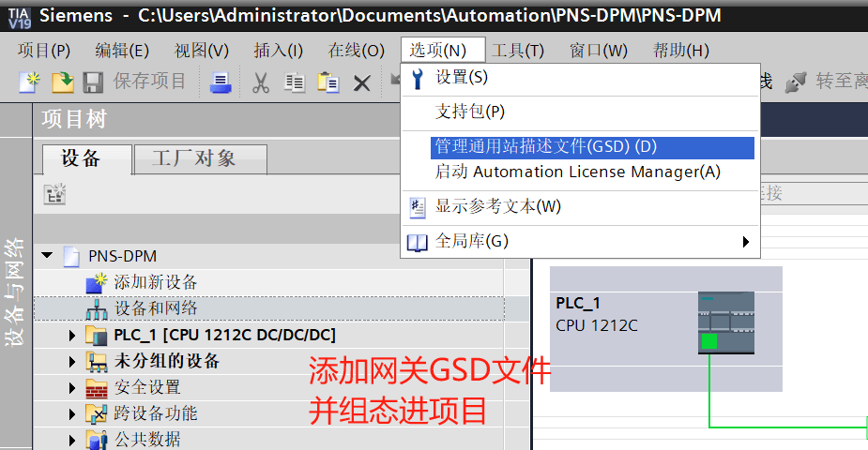Click the Save Project floppy disk icon
Viewport: 868px width, 450px height.
pos(93,82)
